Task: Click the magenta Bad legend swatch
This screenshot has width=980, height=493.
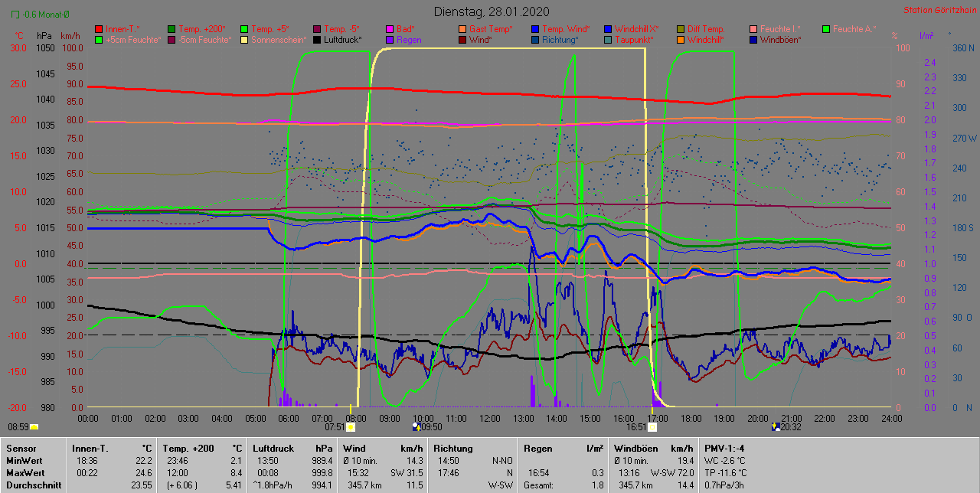Action: coord(390,29)
